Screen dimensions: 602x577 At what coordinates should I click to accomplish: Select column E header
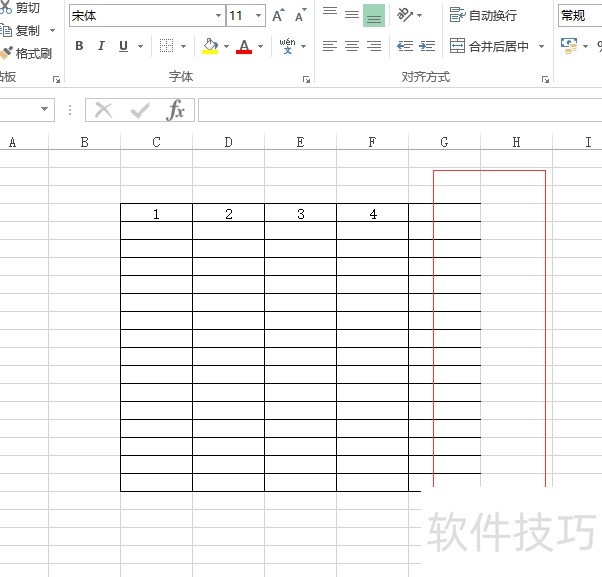coord(300,142)
